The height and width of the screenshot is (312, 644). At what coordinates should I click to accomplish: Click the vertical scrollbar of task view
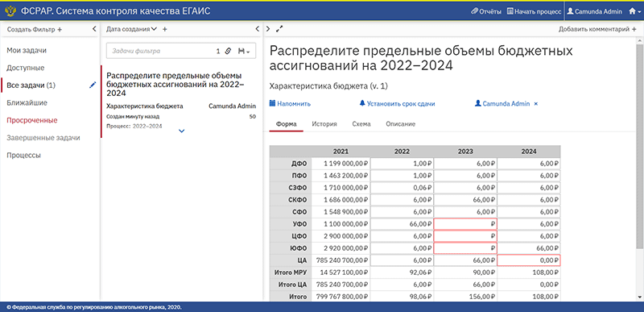(x=640, y=147)
